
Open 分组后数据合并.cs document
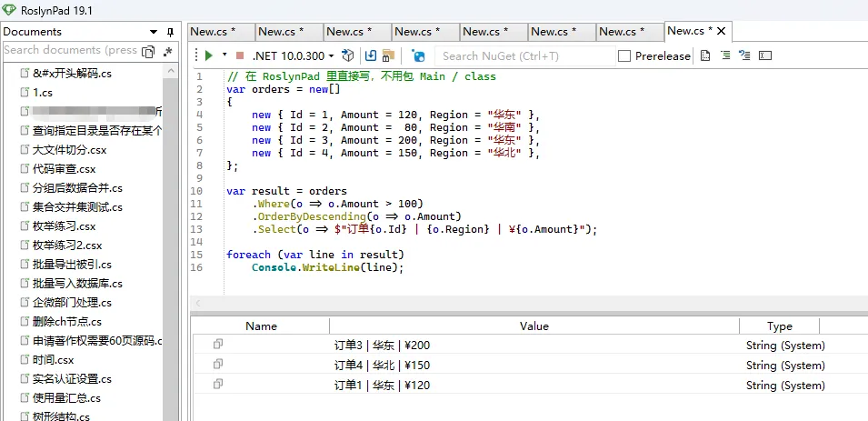point(77,188)
